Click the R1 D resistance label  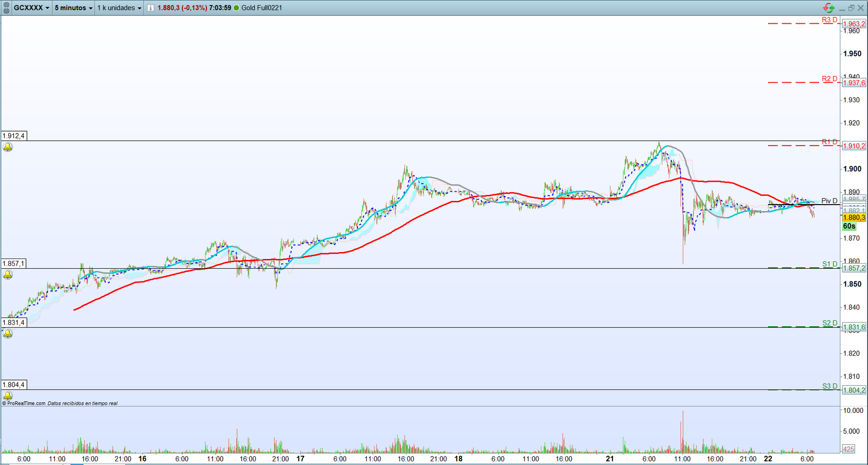tap(829, 142)
